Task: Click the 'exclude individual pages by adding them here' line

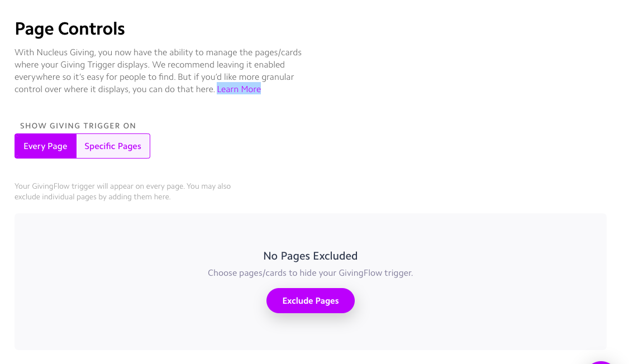Action: pyautogui.click(x=93, y=197)
